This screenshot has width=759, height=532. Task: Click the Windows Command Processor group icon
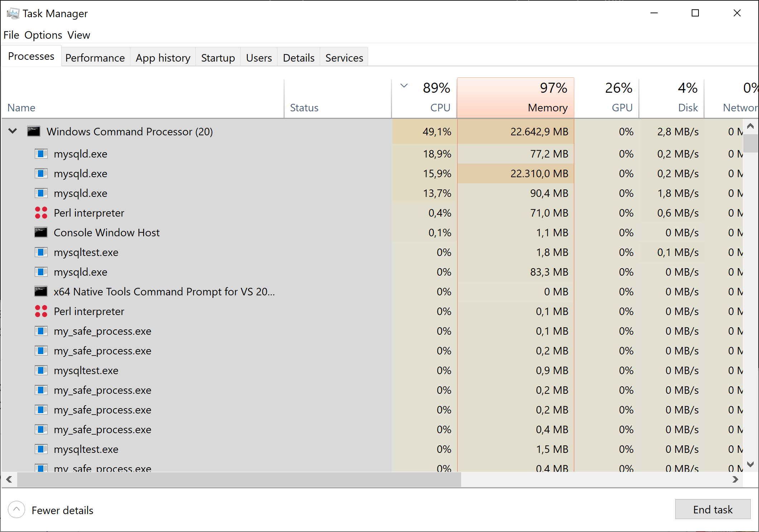(34, 131)
